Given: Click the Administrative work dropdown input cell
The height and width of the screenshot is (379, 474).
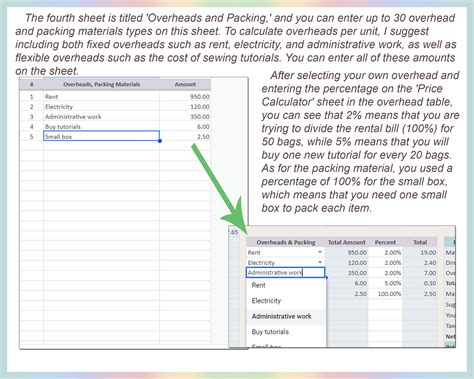Looking at the screenshot, I should pyautogui.click(x=285, y=273).
